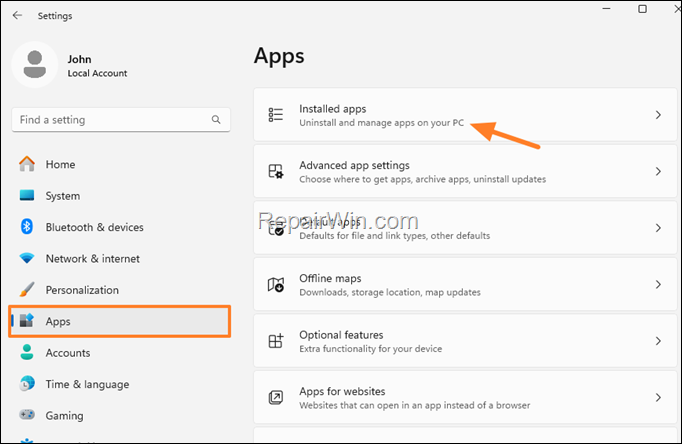Expand Advanced app settings chevron

(x=658, y=171)
